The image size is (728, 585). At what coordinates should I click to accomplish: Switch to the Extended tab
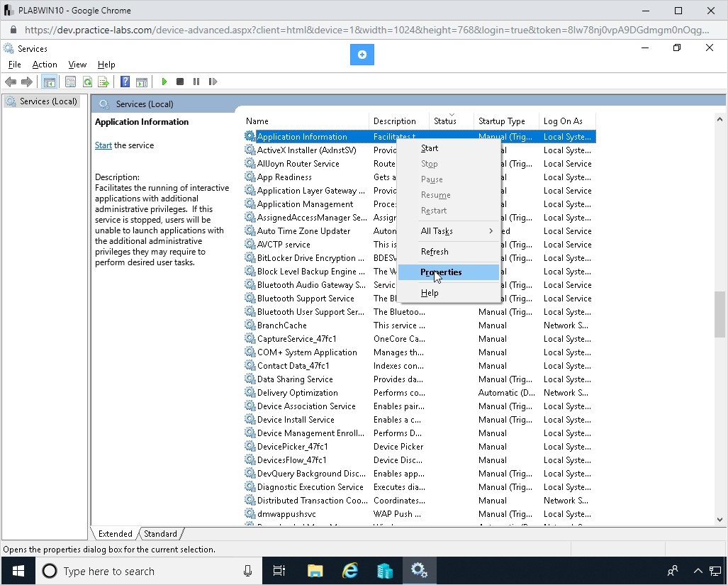point(115,533)
